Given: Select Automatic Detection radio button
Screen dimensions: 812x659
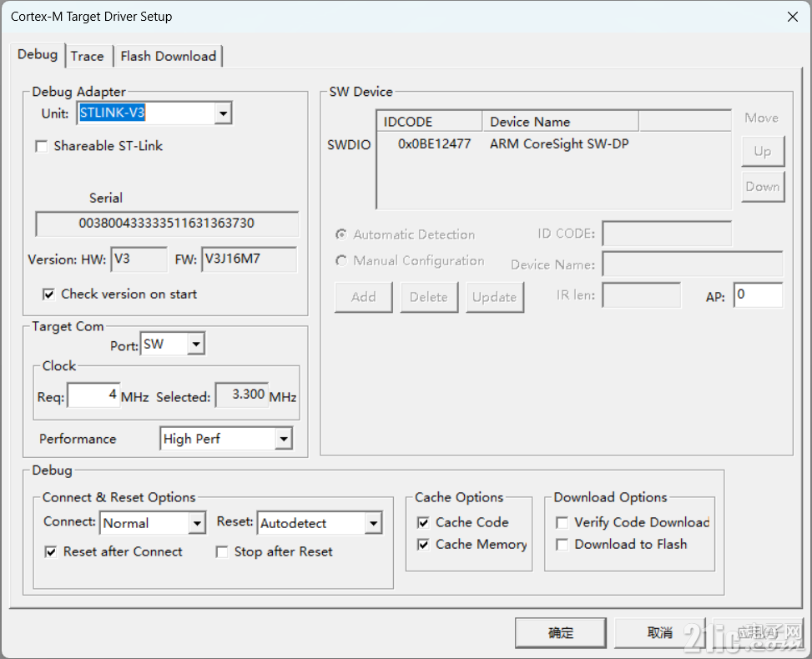Looking at the screenshot, I should coord(340,234).
